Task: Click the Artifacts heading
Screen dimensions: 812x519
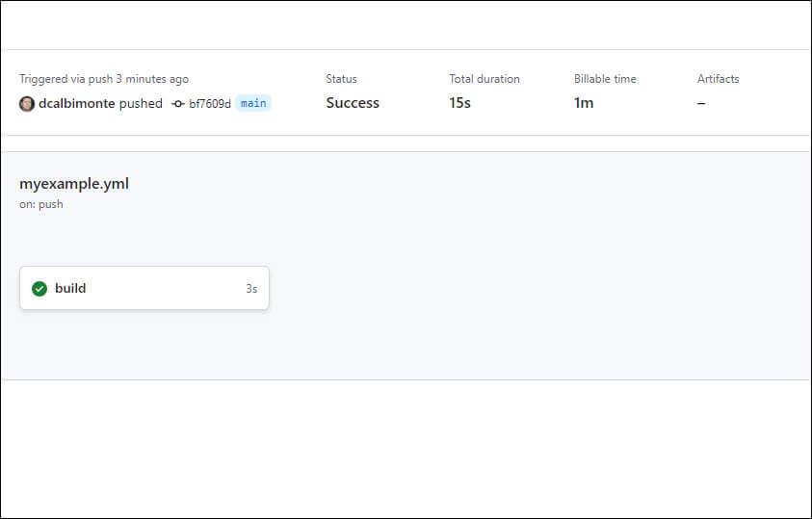Action: click(x=719, y=79)
